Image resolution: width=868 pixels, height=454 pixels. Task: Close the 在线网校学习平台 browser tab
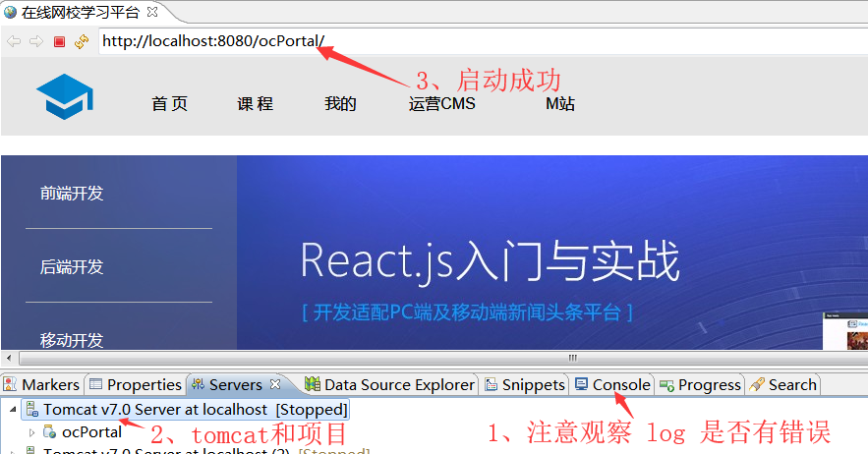(152, 12)
